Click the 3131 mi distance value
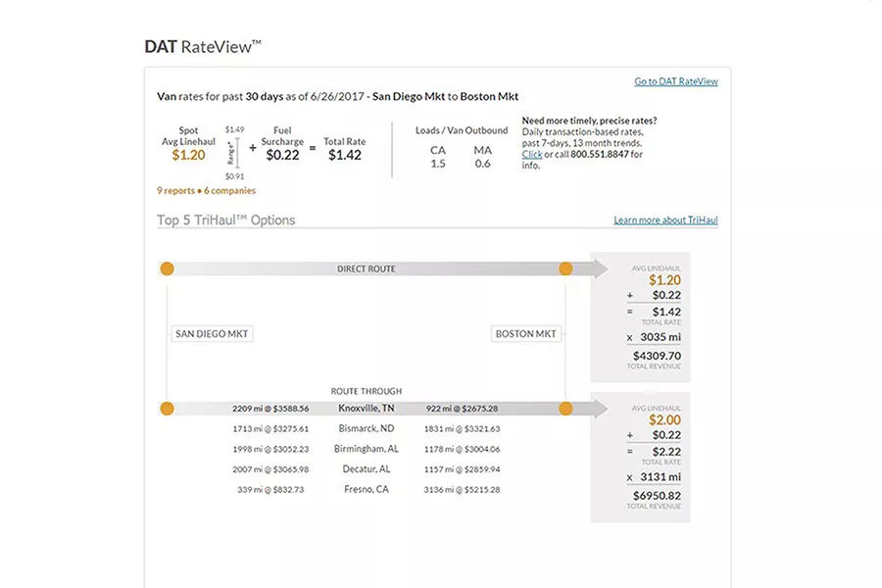This screenshot has height=588, width=882. [x=661, y=477]
